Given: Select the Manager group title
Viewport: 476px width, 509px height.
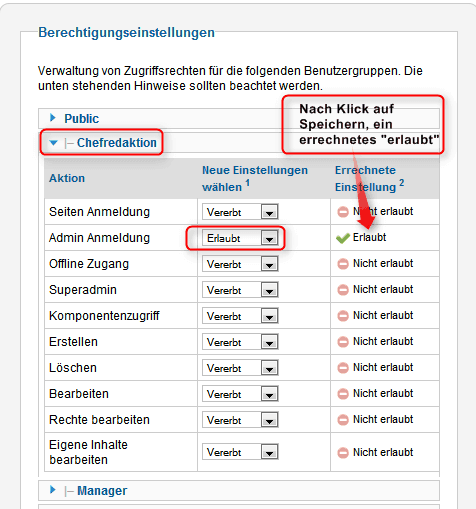Looking at the screenshot, I should (102, 491).
